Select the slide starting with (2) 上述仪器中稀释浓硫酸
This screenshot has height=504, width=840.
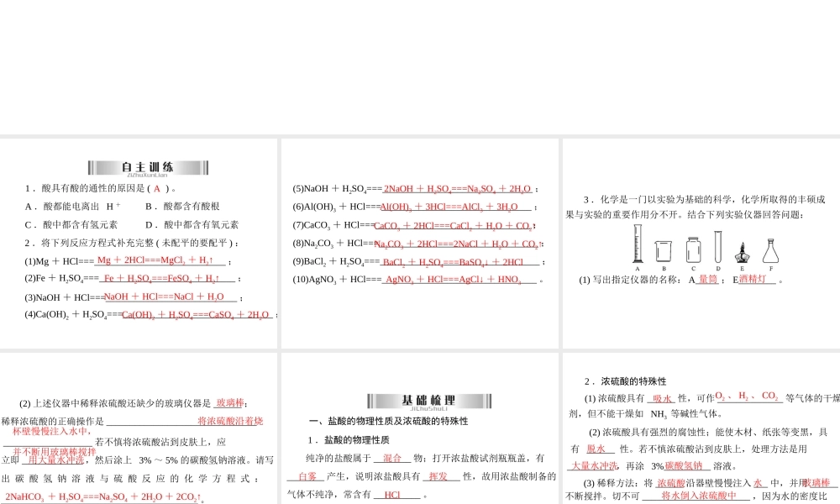tap(139, 428)
